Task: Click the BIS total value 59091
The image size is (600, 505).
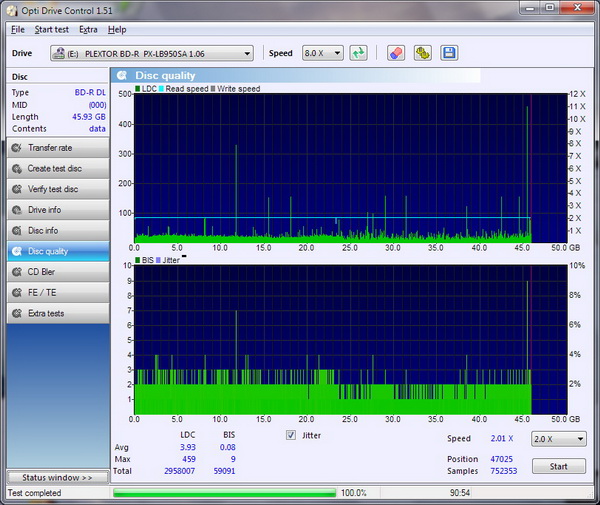Action: [x=224, y=471]
